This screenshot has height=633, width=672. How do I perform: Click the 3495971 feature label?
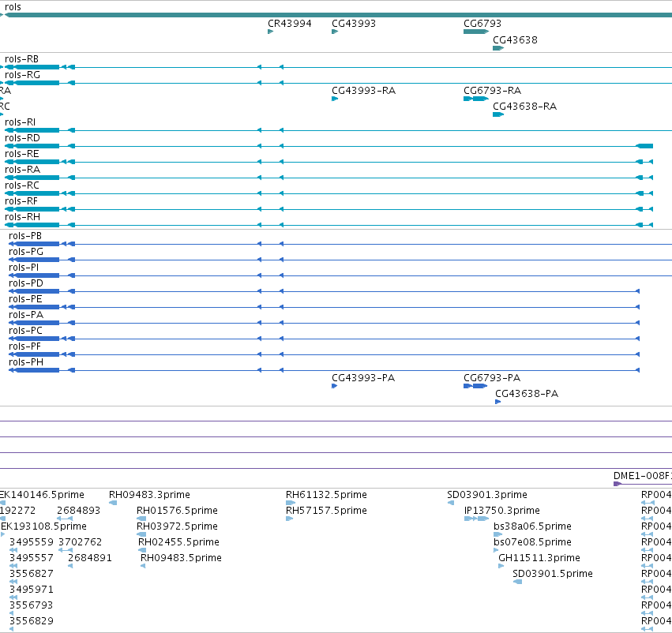pyautogui.click(x=32, y=590)
